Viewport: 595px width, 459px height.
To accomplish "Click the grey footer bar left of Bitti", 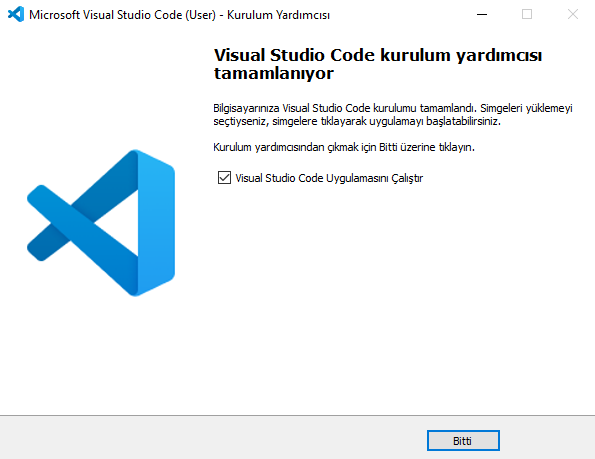I will [212, 438].
